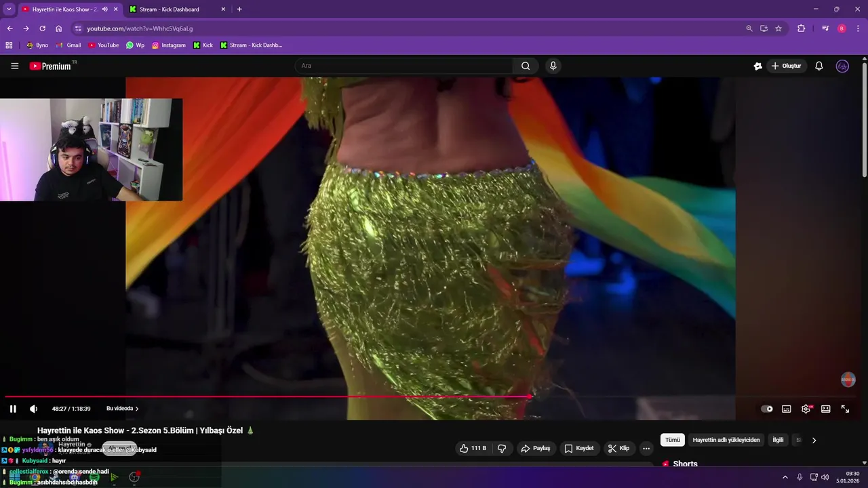868x488 pixels.
Task: Click the youtube.com URL in address bar
Action: click(x=140, y=28)
